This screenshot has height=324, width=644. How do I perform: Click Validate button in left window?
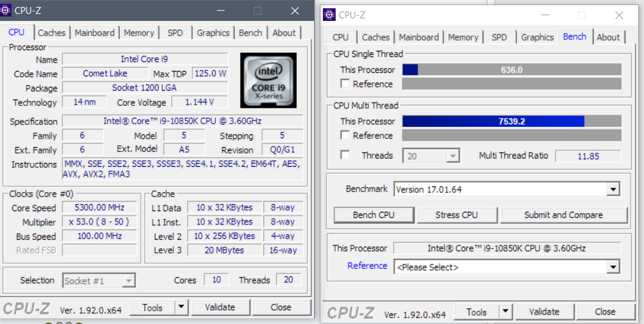221,307
